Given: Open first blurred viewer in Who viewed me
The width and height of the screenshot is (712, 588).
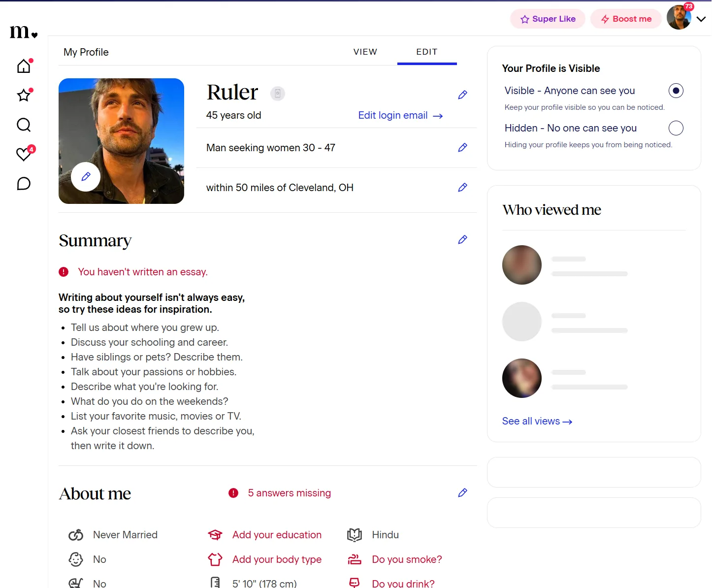Looking at the screenshot, I should tap(522, 265).
